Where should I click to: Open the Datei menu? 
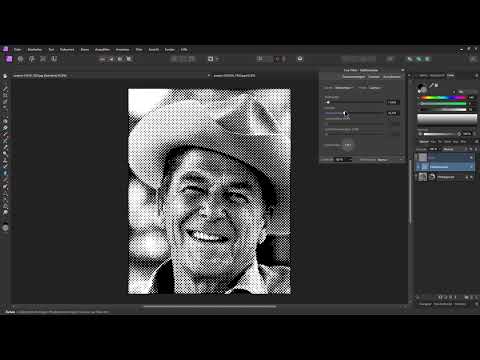pos(18,50)
